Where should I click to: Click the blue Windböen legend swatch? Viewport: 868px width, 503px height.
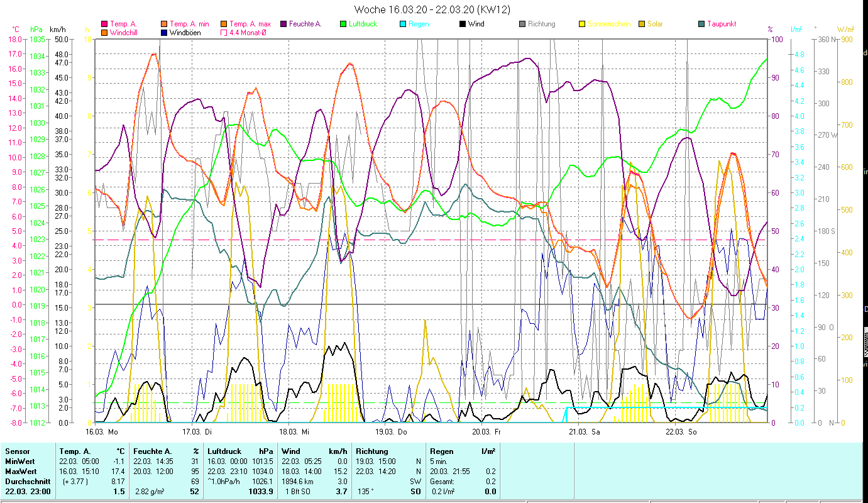click(164, 33)
